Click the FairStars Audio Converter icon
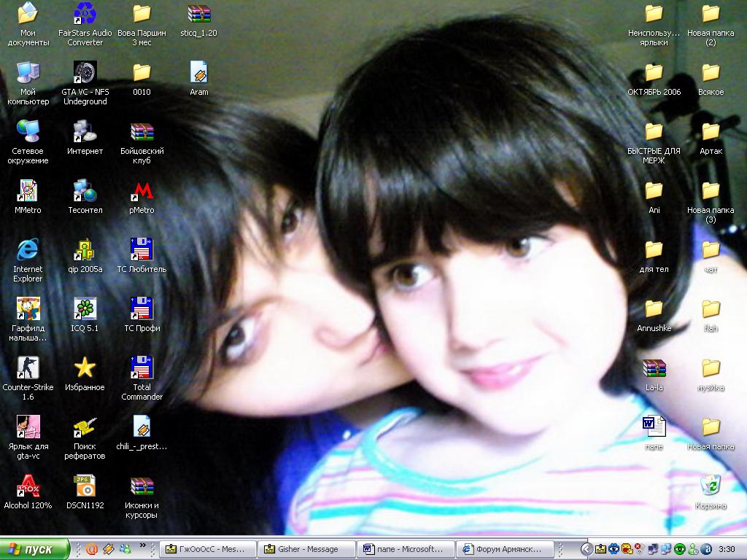 click(85, 14)
